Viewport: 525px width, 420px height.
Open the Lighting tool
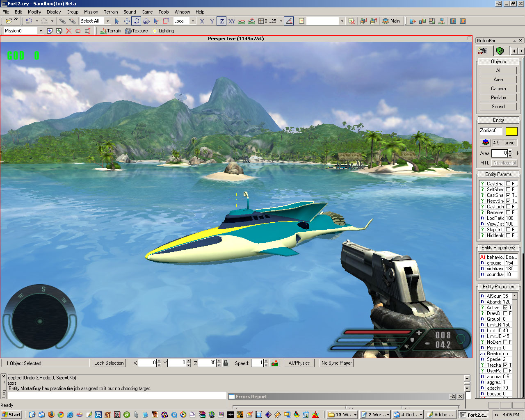click(x=163, y=31)
